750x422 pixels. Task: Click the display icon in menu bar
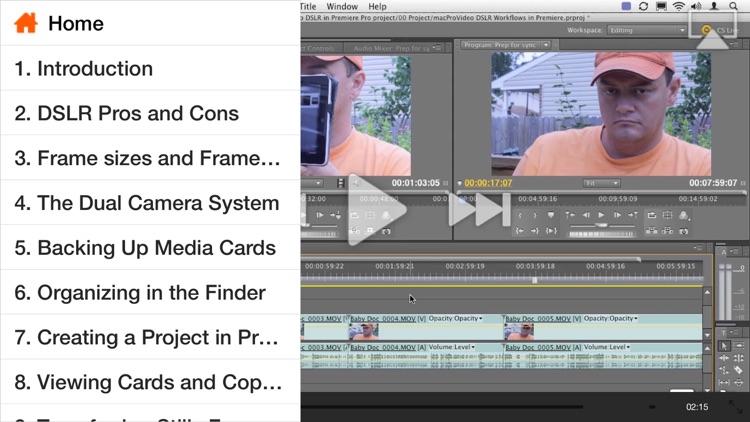tap(661, 6)
